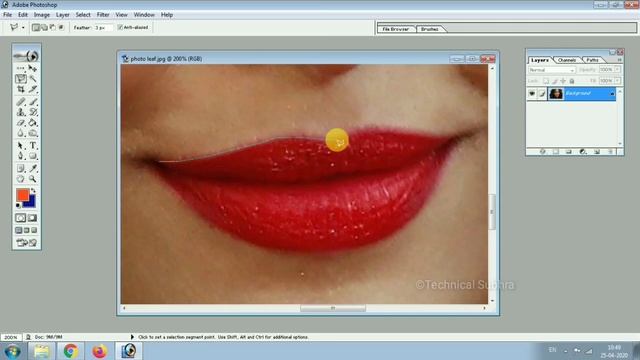Image resolution: width=640 pixels, height=360 pixels.
Task: Toggle Lock position in Layers panel
Action: (x=563, y=81)
